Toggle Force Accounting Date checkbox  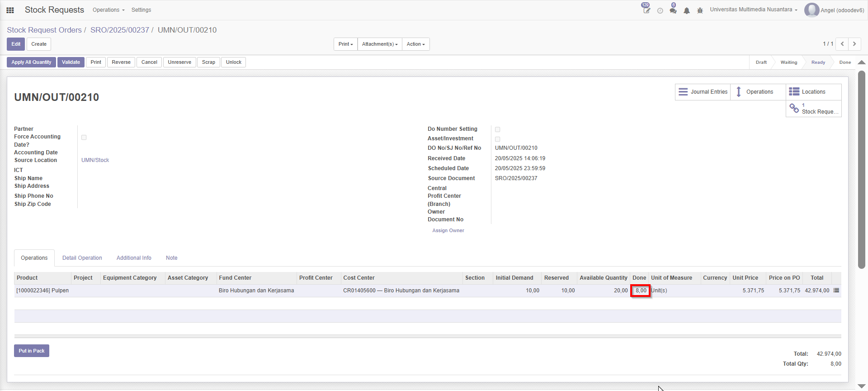84,137
